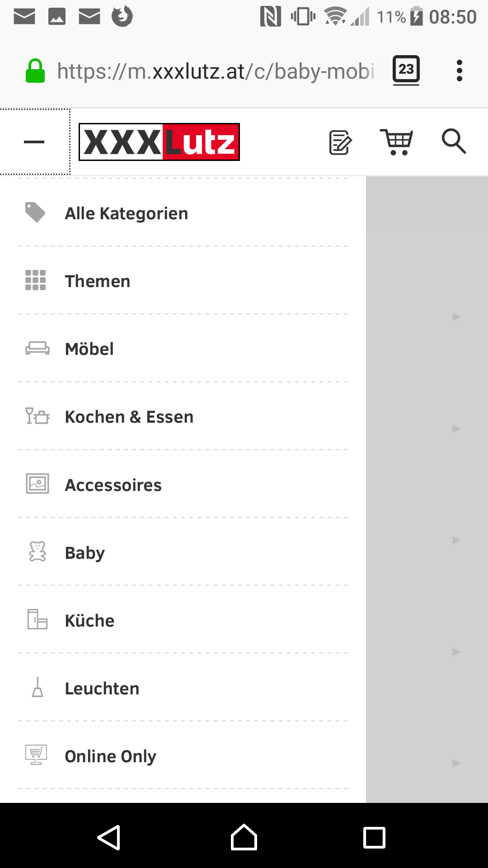Collapse the navigation menu with minus icon
The height and width of the screenshot is (868, 488).
(34, 142)
